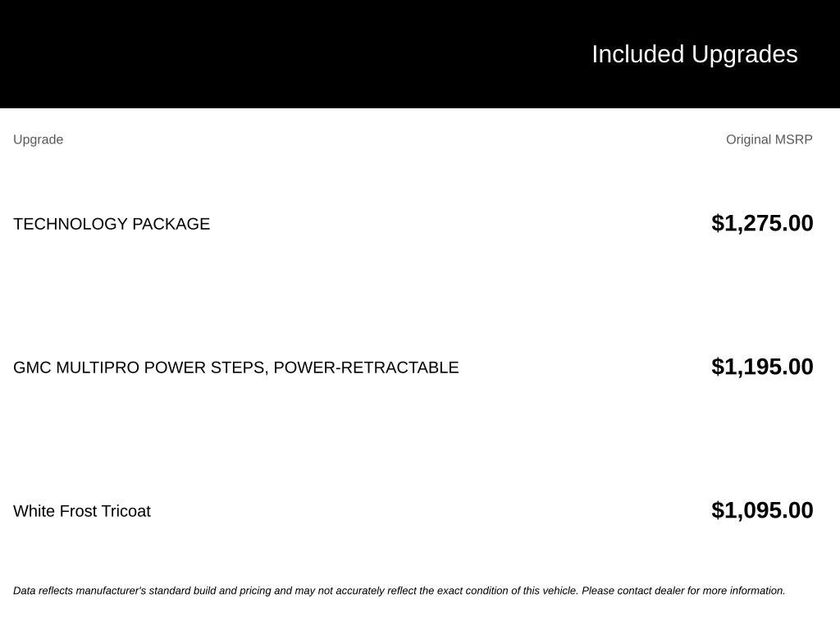
Task: Click the word PACKAGE in the first upgrade
Action: tap(171, 224)
